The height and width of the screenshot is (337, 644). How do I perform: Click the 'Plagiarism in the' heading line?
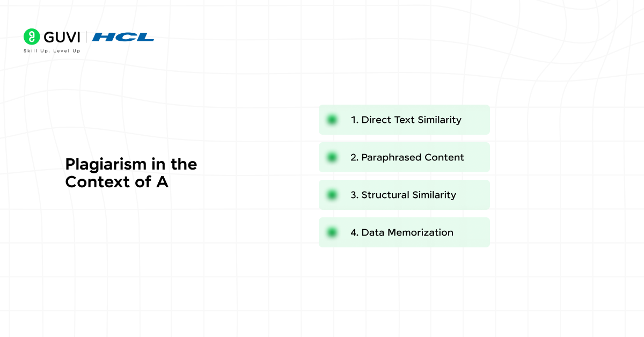(131, 165)
